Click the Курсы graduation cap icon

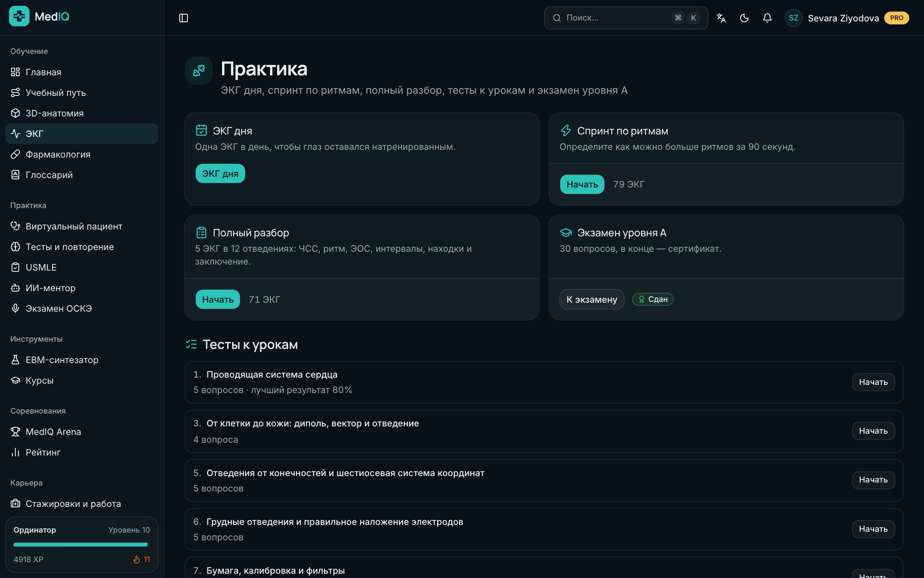15,380
